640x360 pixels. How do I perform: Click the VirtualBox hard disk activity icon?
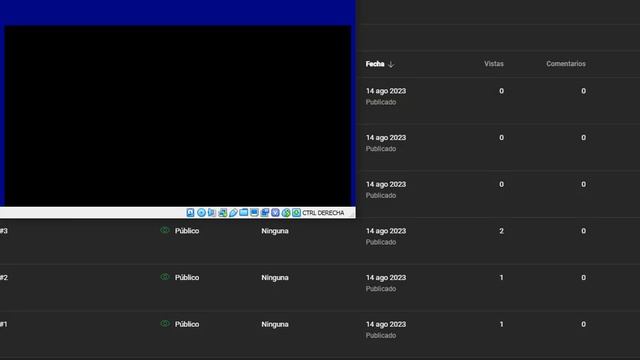click(190, 213)
